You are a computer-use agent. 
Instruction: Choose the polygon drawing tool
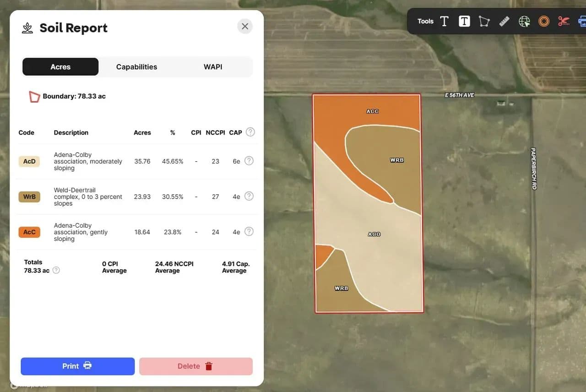click(x=484, y=21)
